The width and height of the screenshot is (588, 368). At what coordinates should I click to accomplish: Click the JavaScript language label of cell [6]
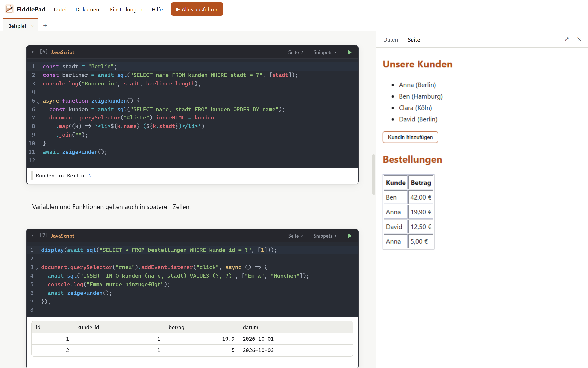tap(62, 52)
